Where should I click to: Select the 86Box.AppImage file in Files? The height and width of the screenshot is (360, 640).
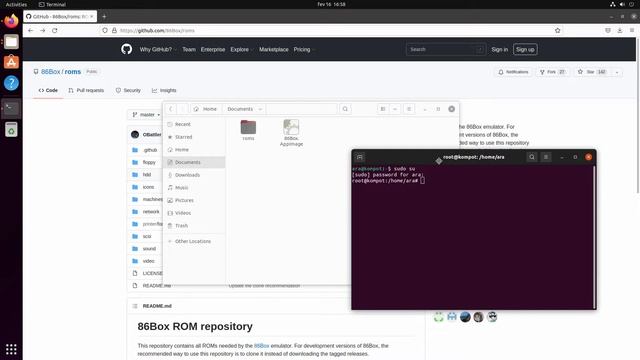pos(291,133)
